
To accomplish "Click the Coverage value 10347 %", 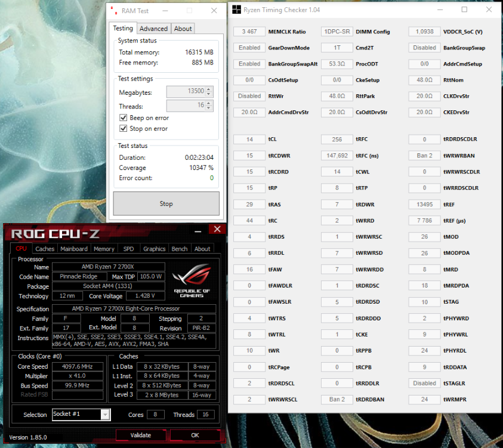I will (x=201, y=168).
